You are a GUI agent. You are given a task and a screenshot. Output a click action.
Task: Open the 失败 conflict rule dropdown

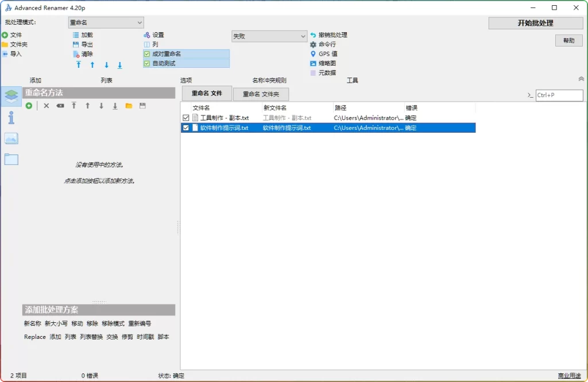(269, 35)
